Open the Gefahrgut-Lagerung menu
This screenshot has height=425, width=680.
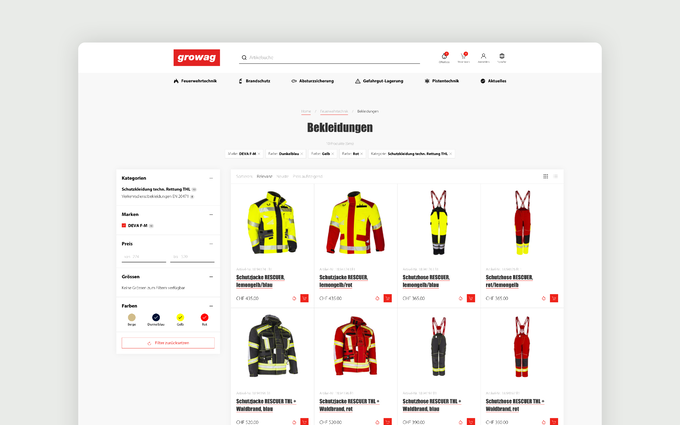pos(379,81)
